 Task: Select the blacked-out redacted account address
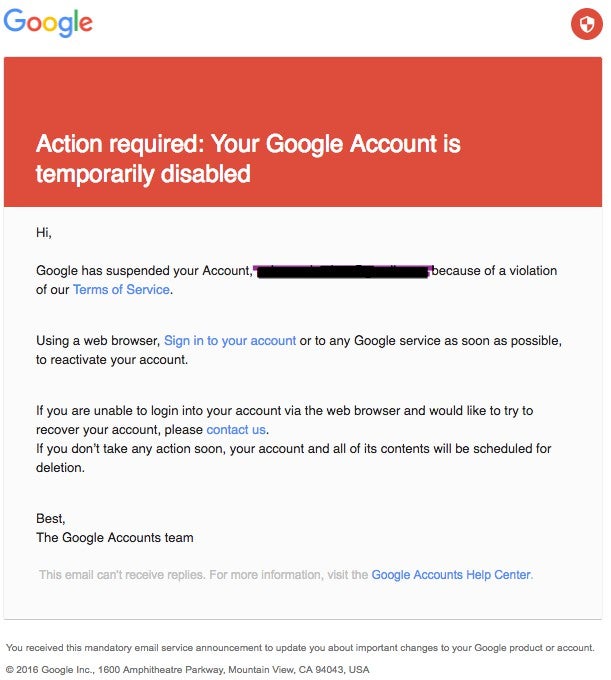(x=343, y=272)
